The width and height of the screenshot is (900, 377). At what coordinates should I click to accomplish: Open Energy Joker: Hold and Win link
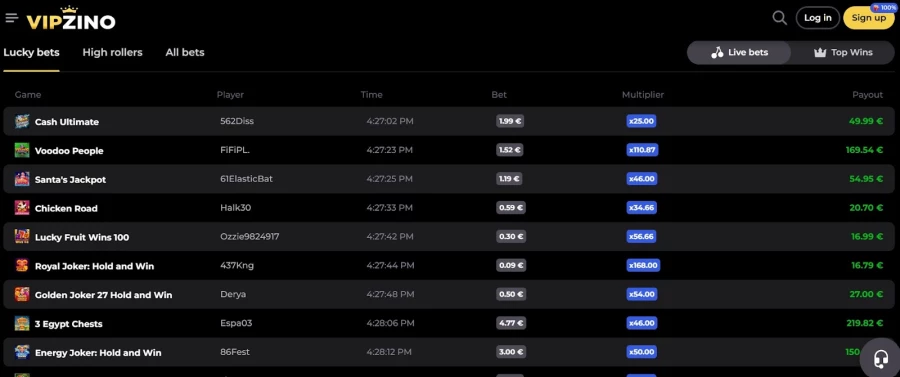tap(98, 352)
